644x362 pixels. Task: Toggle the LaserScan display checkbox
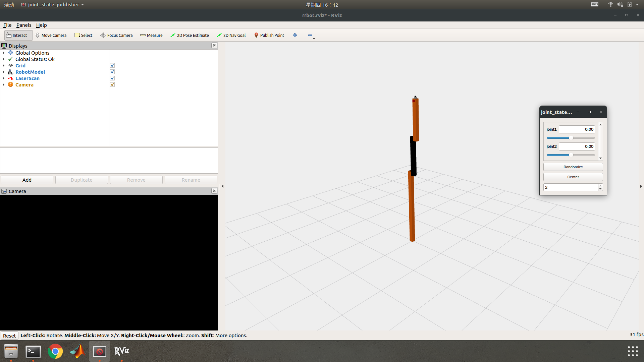click(x=112, y=78)
